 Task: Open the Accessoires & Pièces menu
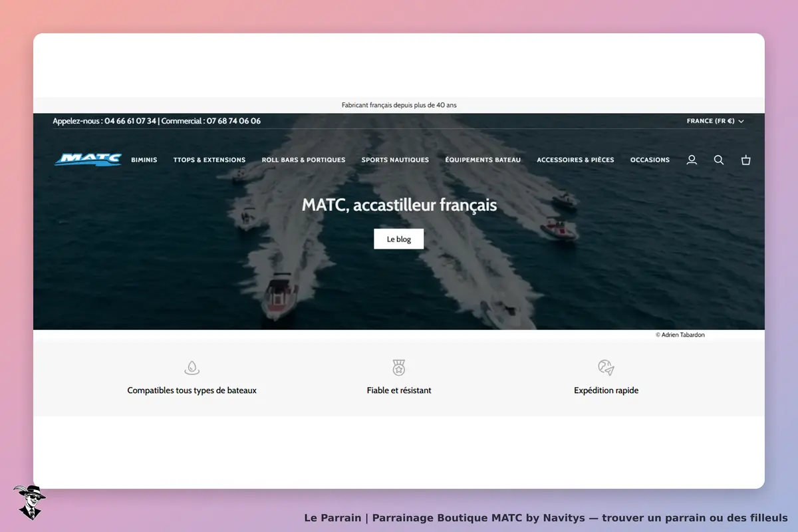[575, 160]
